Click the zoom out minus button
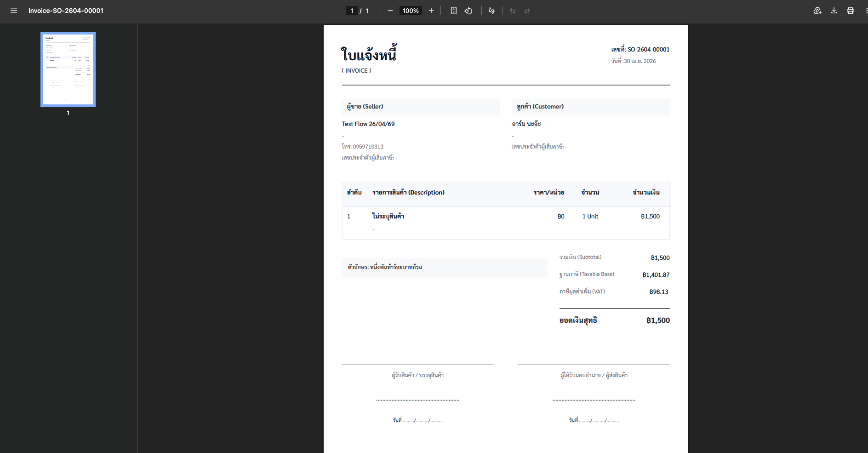This screenshot has height=453, width=868. click(x=390, y=11)
